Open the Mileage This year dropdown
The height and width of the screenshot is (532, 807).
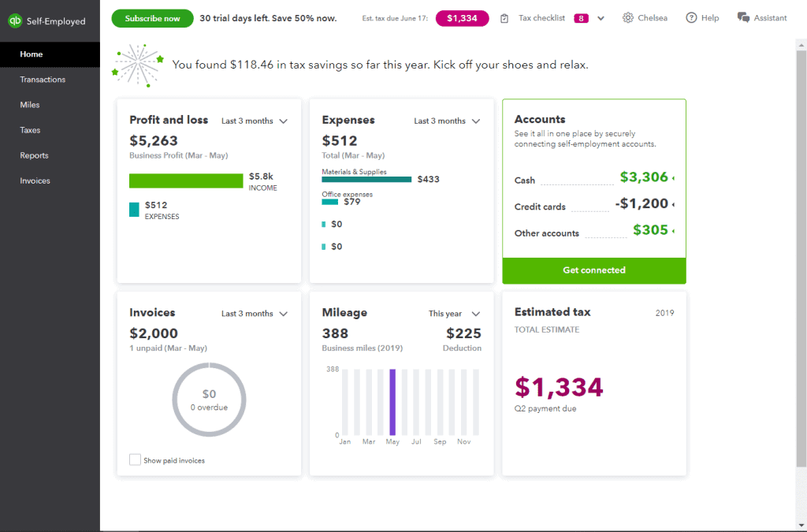coord(455,313)
